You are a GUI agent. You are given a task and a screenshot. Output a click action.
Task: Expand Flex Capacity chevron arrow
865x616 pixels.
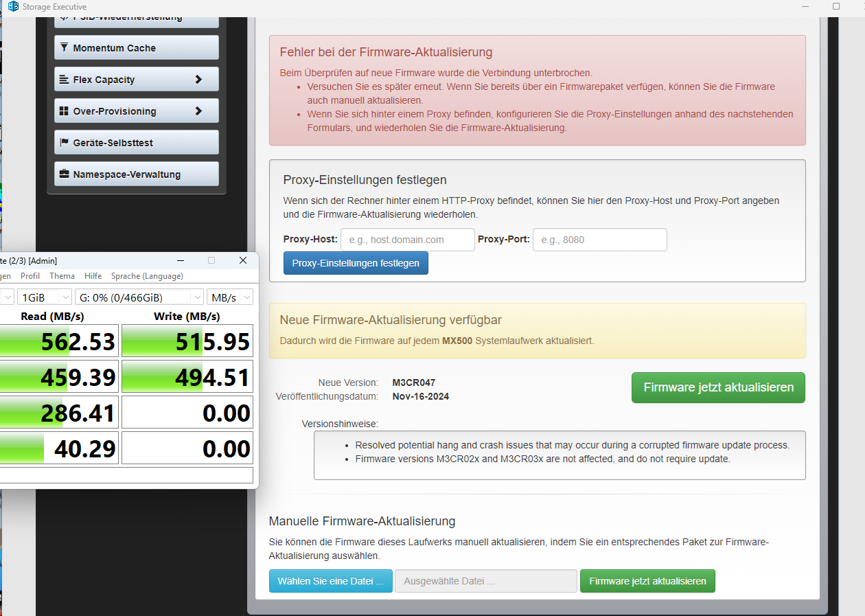pyautogui.click(x=198, y=79)
